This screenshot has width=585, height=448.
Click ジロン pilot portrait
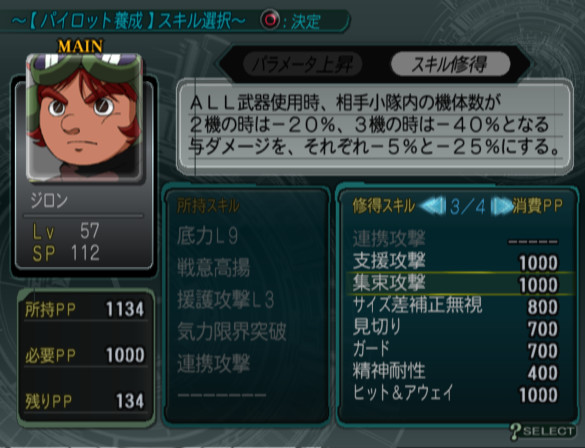(84, 118)
